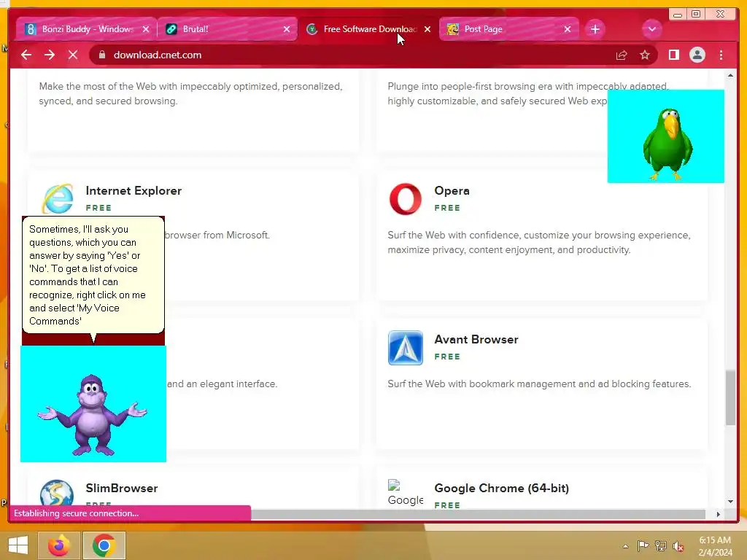The image size is (747, 560).
Task: Close the Brutal! tab
Action: (286, 29)
